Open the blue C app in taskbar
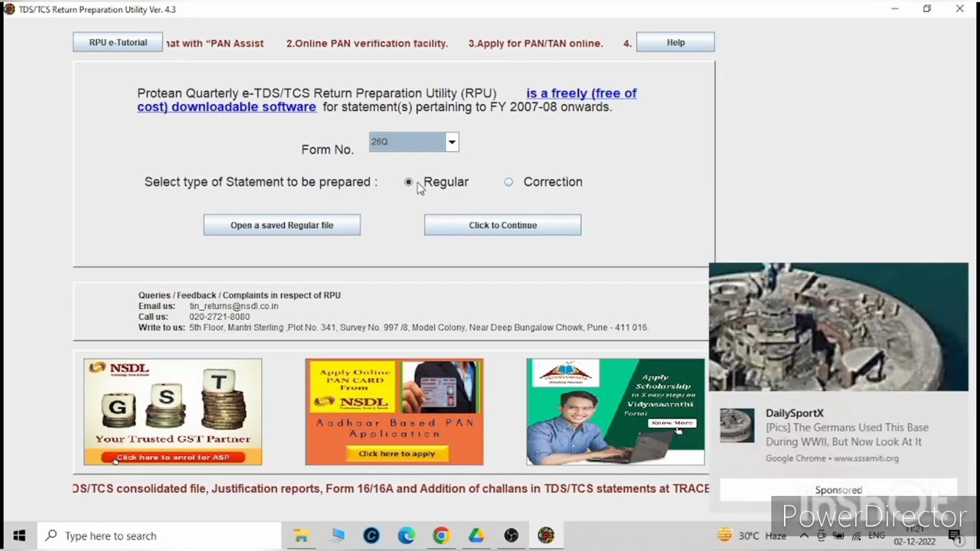This screenshot has height=551, width=980. pos(371,536)
